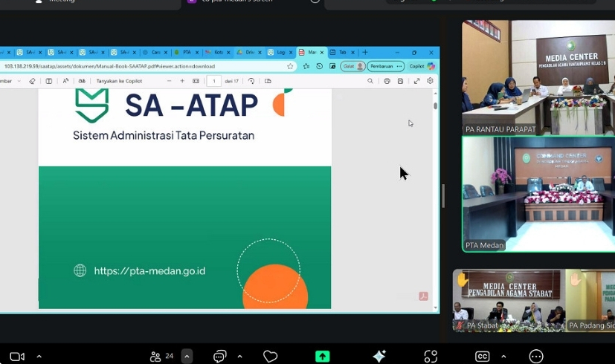Viewport: 615px width, 364px height.
Task: Open the browser favorites list icon
Action: 306,66
